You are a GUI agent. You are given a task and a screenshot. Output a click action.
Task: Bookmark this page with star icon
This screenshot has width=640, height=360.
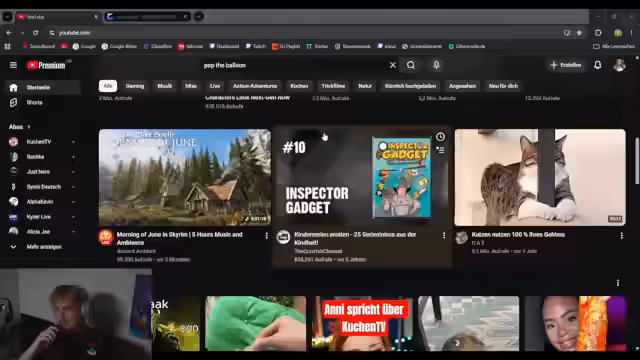coord(579,33)
